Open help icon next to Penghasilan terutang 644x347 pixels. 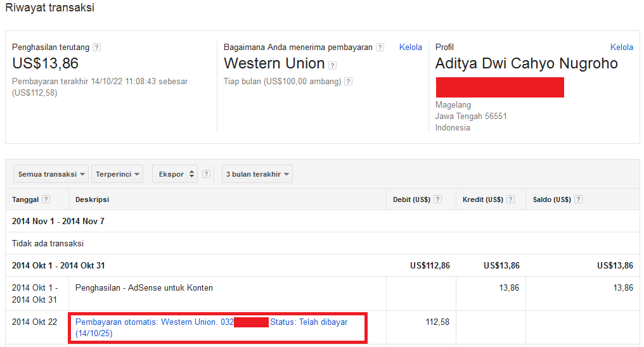coord(96,47)
